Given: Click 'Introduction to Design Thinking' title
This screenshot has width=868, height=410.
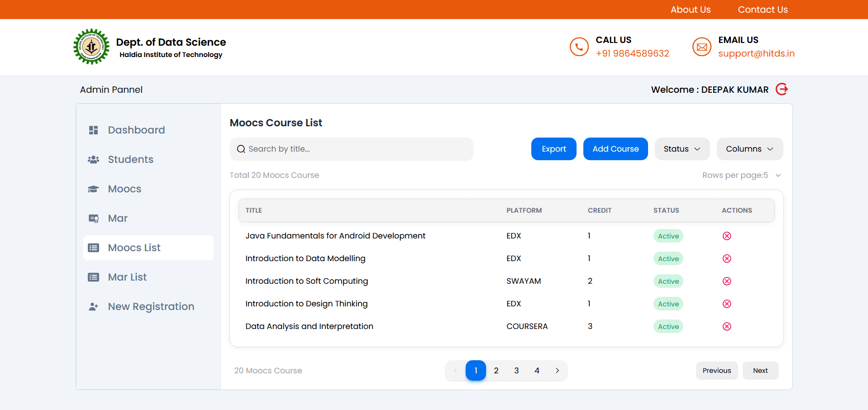Looking at the screenshot, I should tap(306, 304).
